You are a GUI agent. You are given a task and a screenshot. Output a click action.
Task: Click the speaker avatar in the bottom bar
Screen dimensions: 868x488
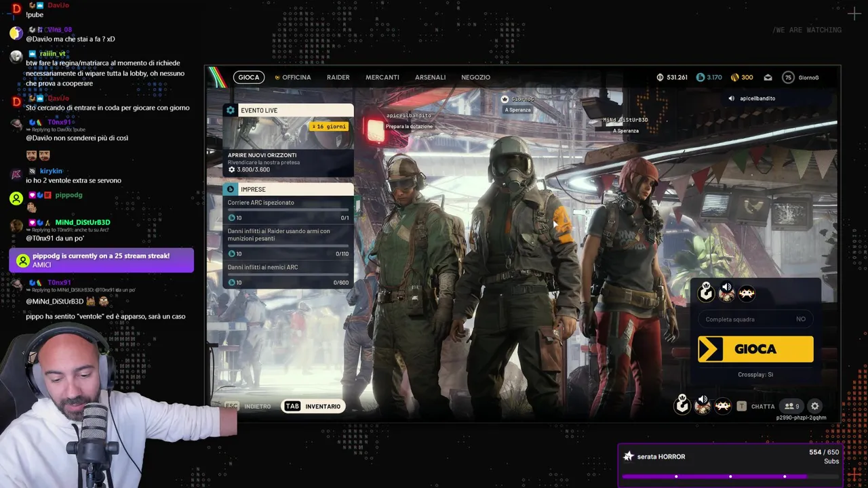[x=703, y=405]
